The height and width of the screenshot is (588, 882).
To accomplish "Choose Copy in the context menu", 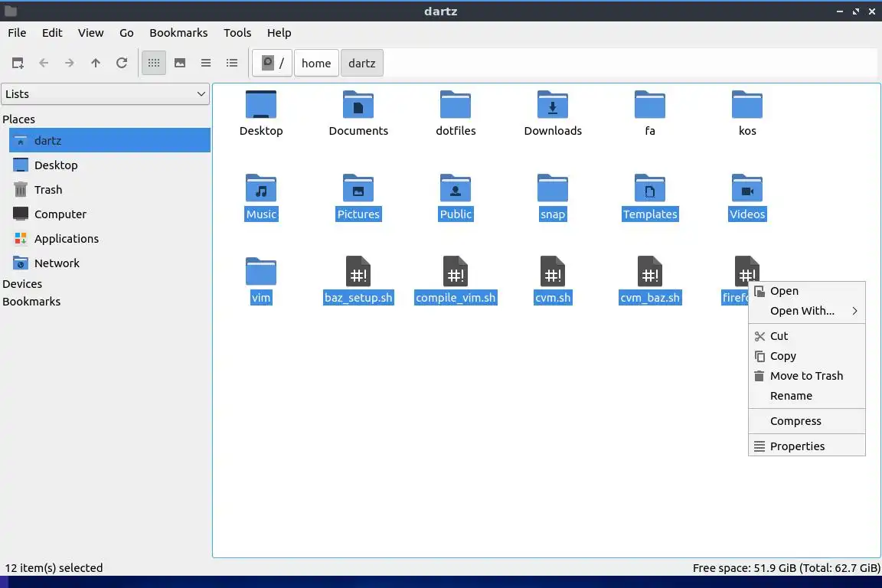I will [x=807, y=356].
